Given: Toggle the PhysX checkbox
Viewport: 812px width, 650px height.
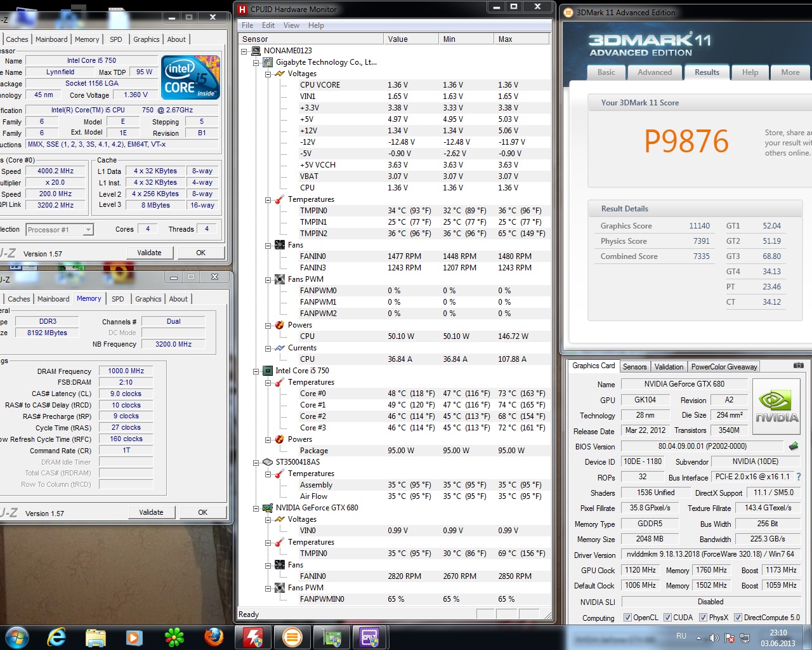Looking at the screenshot, I should [703, 618].
